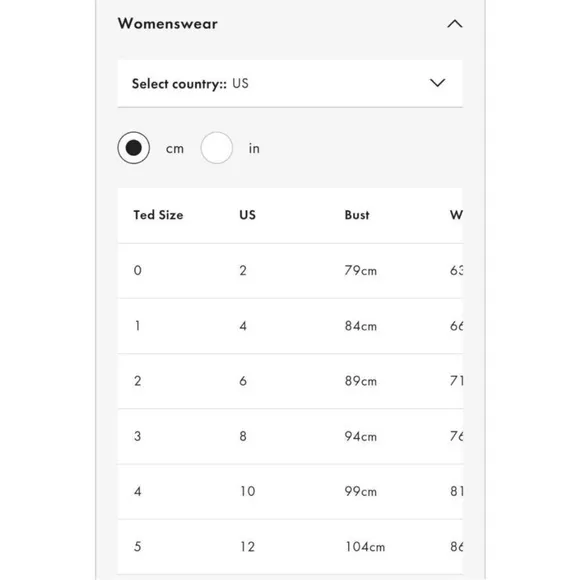
Task: Click the Bust column header
Action: coord(357,215)
